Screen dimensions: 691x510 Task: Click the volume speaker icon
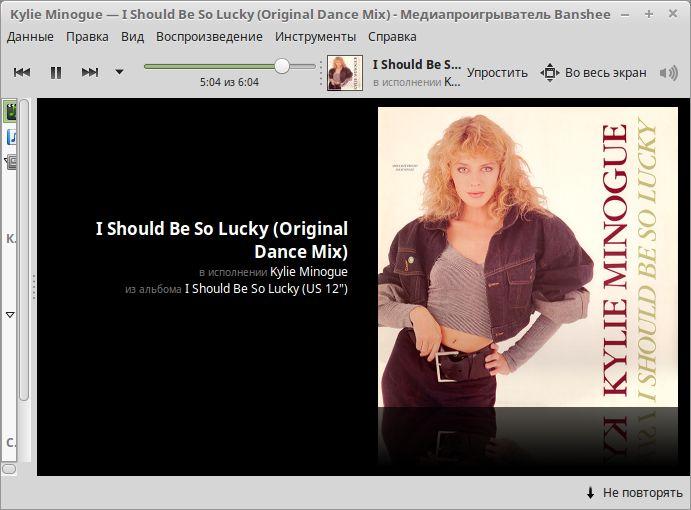coord(668,72)
